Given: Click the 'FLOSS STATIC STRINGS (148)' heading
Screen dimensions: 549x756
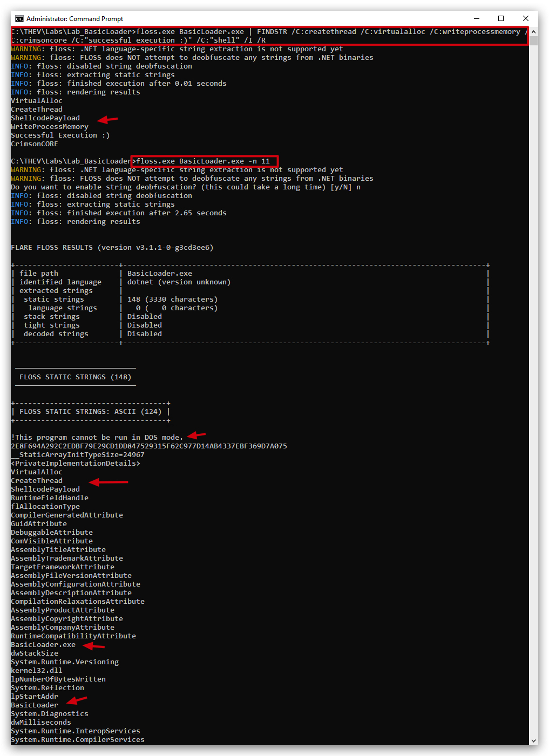Looking at the screenshot, I should pyautogui.click(x=76, y=377).
